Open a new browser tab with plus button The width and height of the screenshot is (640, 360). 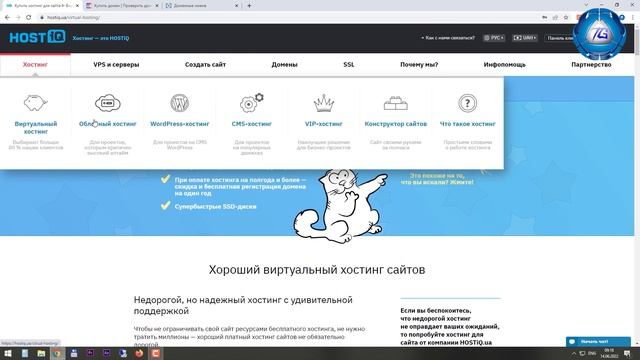[x=249, y=6]
